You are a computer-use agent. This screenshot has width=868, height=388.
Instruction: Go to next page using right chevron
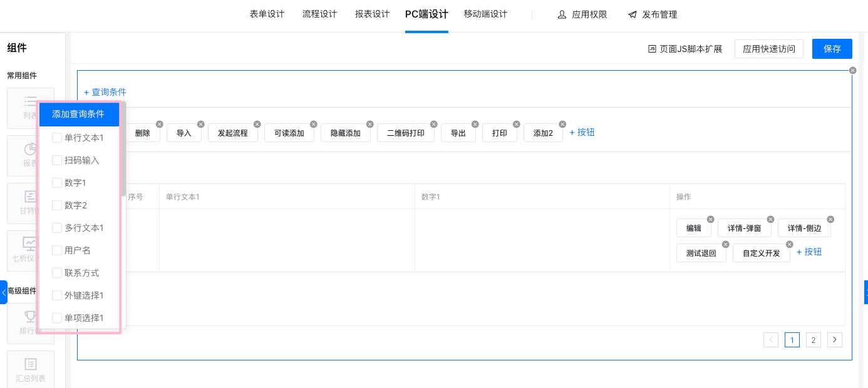[x=834, y=340]
